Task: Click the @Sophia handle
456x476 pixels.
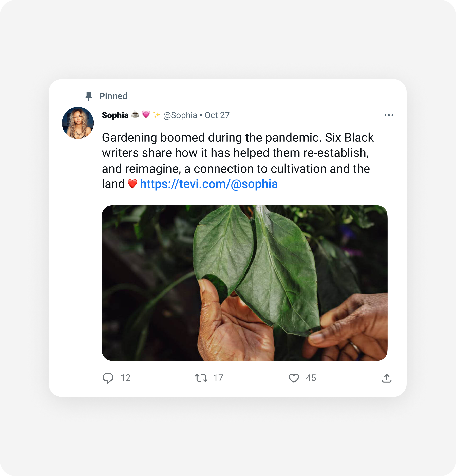Action: [x=180, y=115]
